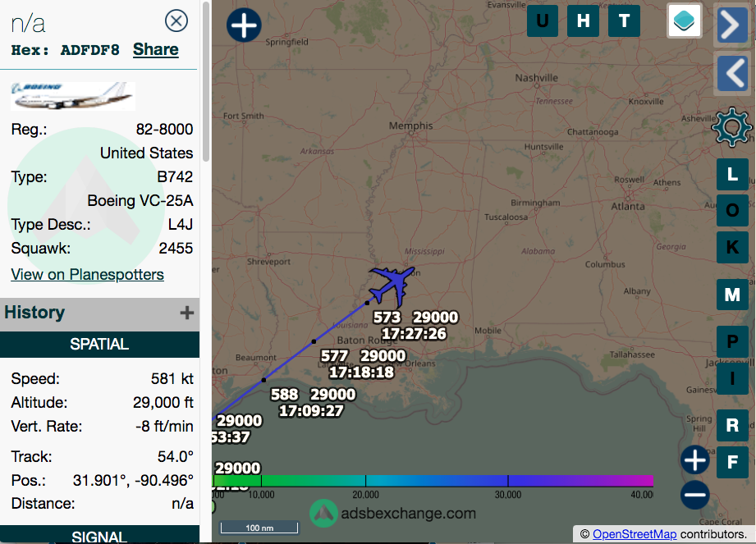Close the aircraft info panel
Image resolution: width=756 pixels, height=544 pixels.
tap(176, 21)
